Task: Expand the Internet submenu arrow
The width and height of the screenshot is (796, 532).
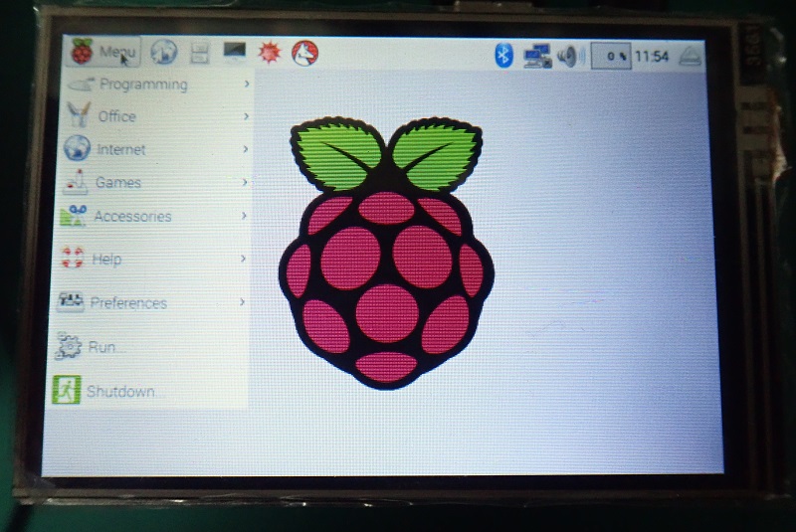Action: click(245, 148)
